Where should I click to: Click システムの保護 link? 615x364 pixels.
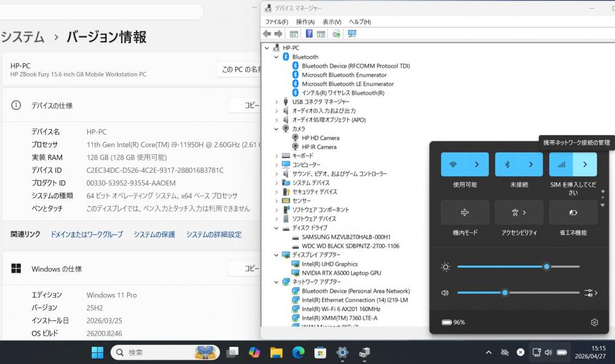click(x=154, y=234)
